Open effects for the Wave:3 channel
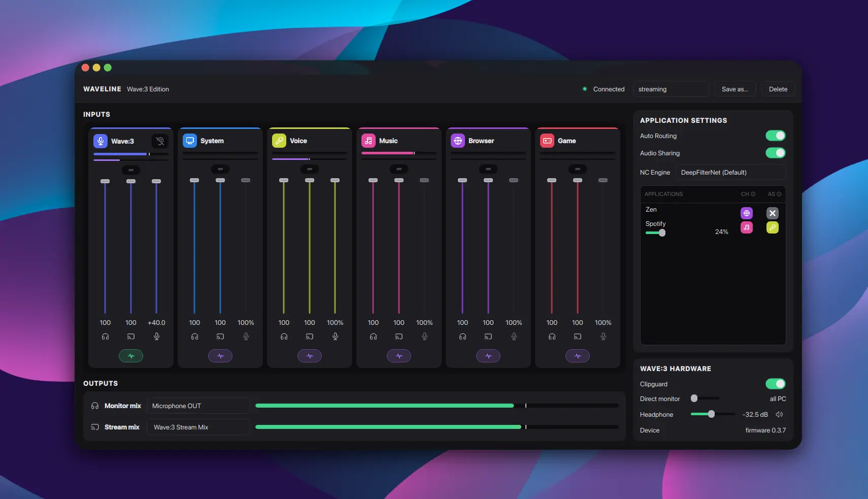 (x=131, y=356)
